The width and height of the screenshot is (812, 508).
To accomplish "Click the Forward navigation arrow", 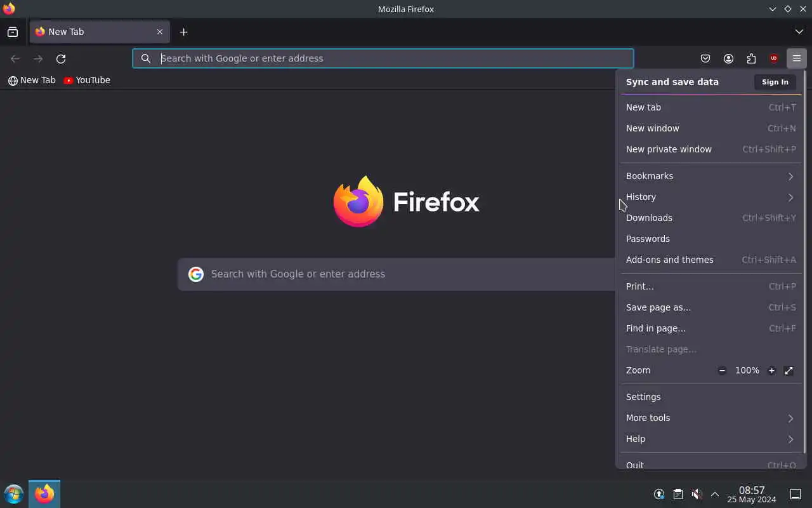I will (38, 58).
